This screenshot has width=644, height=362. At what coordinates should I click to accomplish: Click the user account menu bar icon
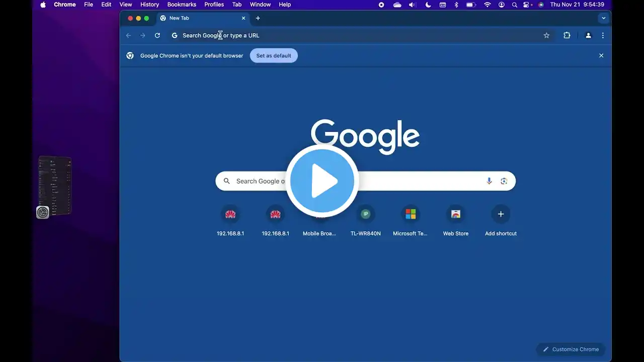coord(502,5)
